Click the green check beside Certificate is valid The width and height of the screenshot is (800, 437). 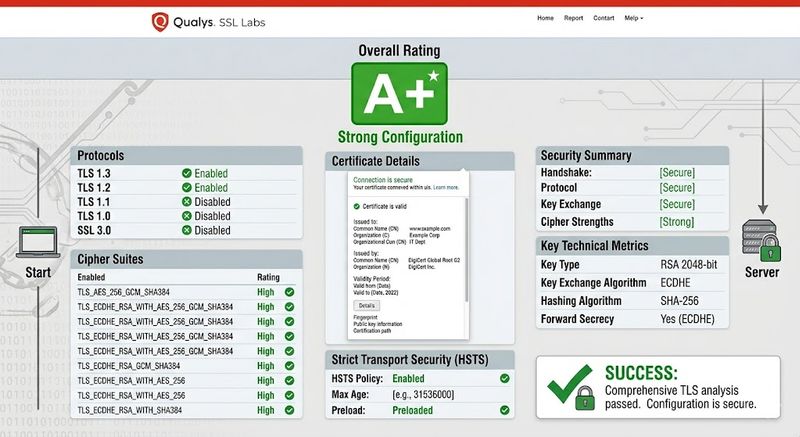tap(357, 207)
